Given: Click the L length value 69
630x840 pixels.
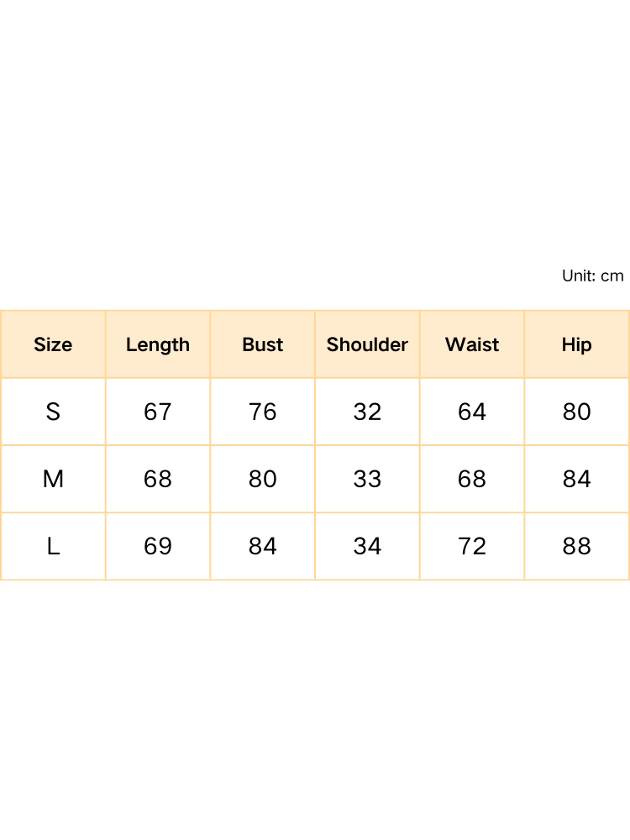Looking at the screenshot, I should (158, 546).
